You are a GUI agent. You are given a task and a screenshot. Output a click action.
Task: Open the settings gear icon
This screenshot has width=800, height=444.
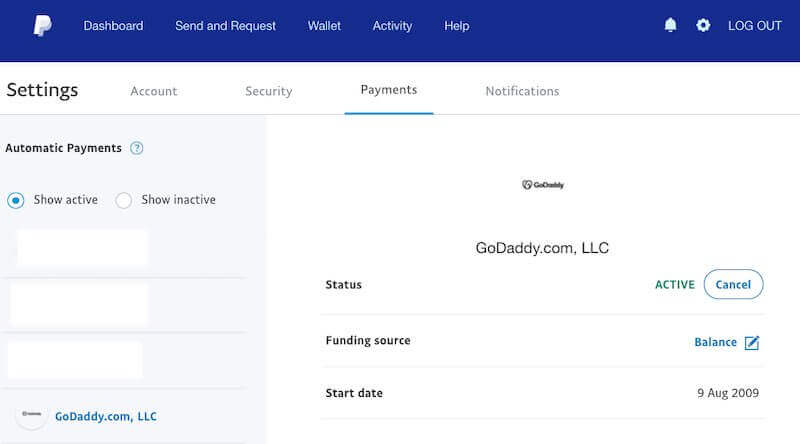[703, 25]
